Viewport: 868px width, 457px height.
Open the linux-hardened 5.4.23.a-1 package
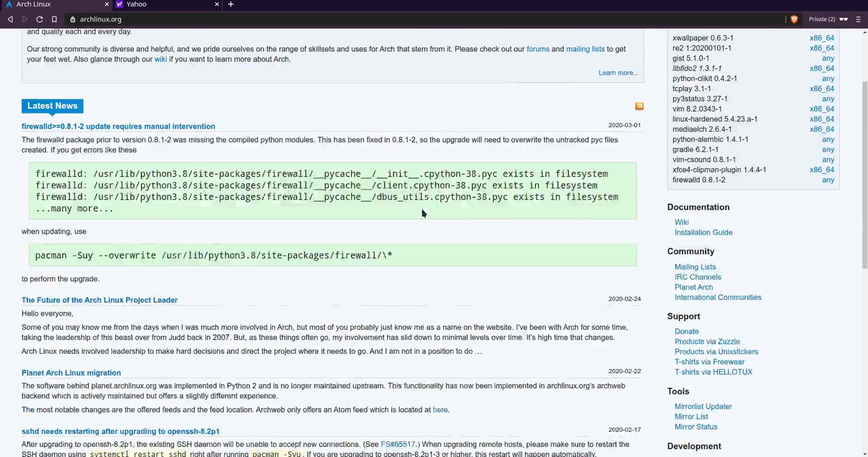715,119
